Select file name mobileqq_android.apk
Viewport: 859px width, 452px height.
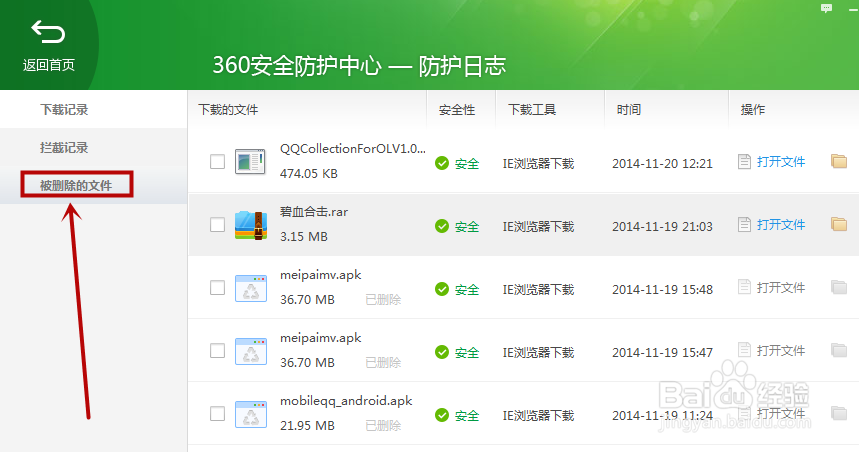coord(346,401)
